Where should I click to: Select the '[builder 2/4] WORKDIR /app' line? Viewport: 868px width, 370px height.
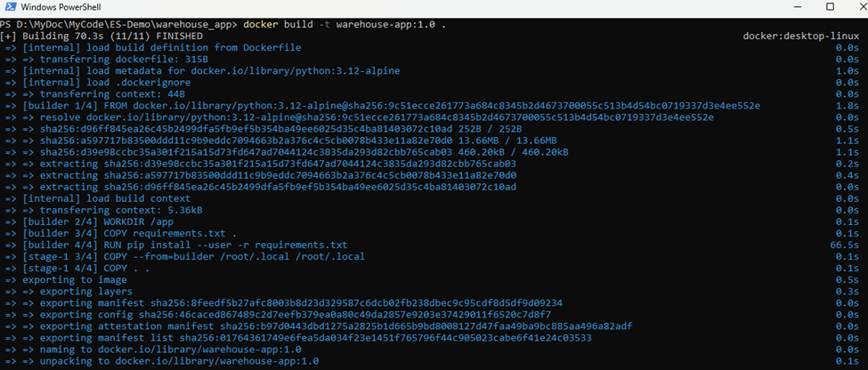(x=88, y=221)
